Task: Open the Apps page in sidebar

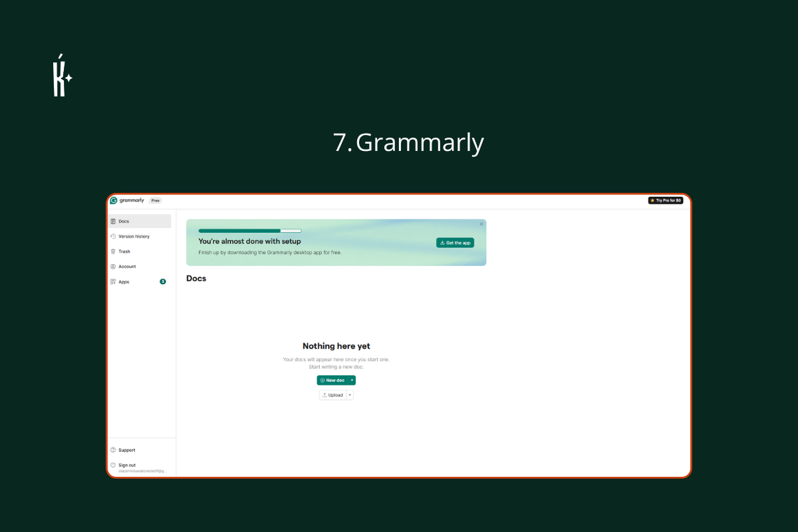Action: (x=140, y=281)
